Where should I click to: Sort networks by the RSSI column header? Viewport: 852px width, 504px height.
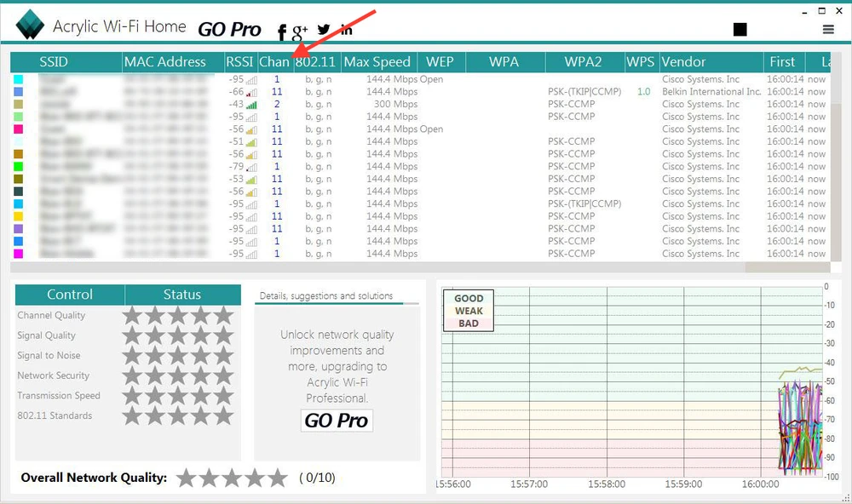239,62
